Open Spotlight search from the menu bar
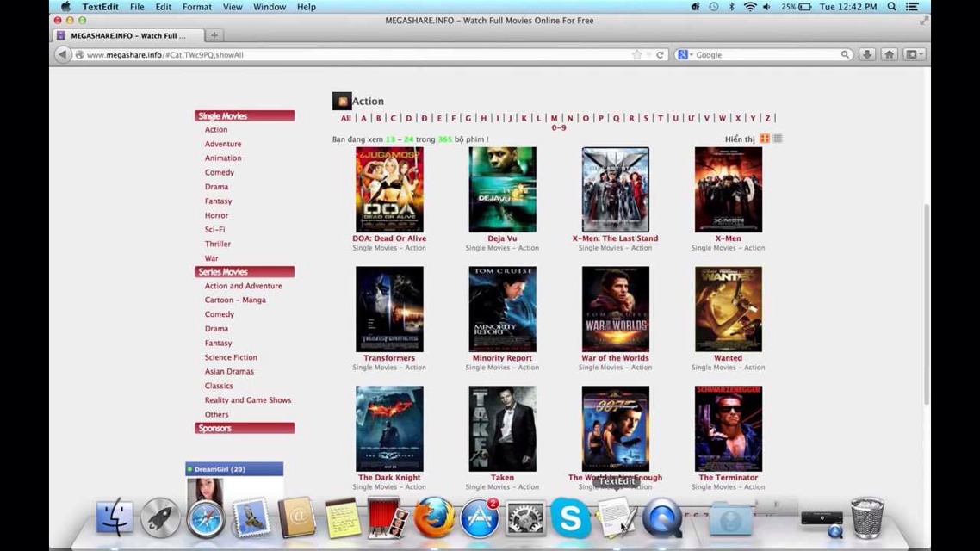Image resolution: width=980 pixels, height=551 pixels. (891, 7)
